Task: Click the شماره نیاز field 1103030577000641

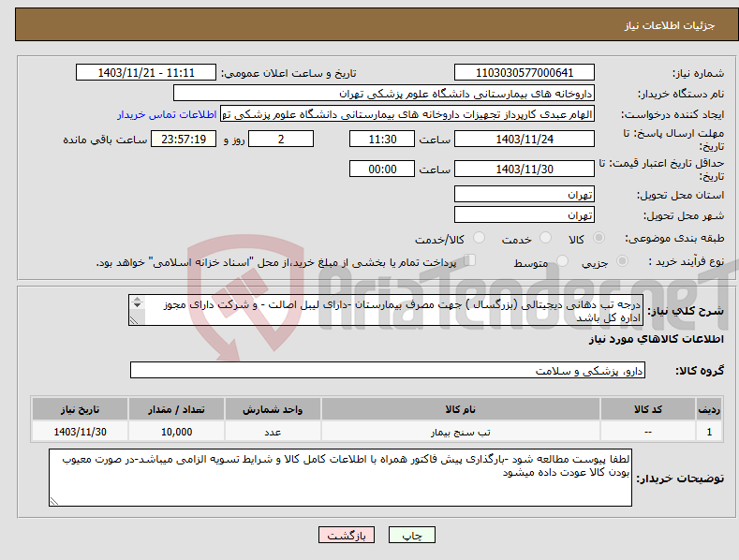Action: coord(525,73)
